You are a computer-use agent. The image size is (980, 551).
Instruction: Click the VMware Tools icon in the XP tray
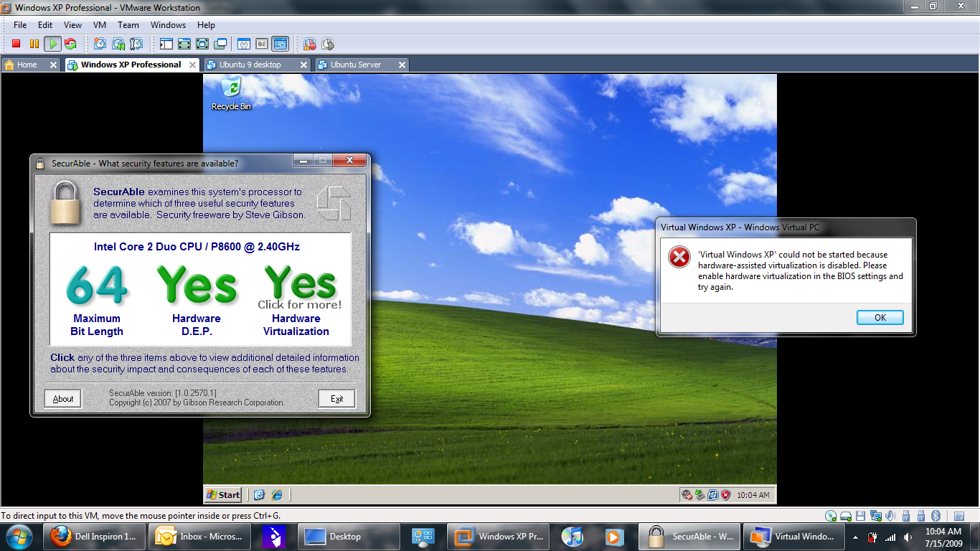(x=713, y=494)
